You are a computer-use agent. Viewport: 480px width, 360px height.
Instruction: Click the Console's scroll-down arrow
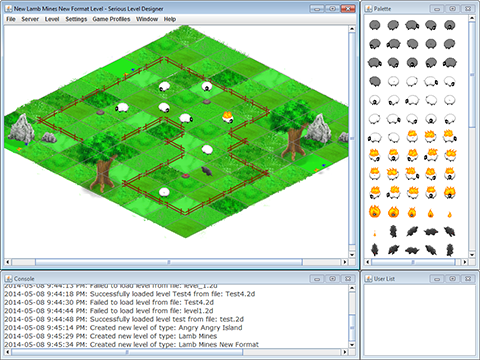click(352, 345)
